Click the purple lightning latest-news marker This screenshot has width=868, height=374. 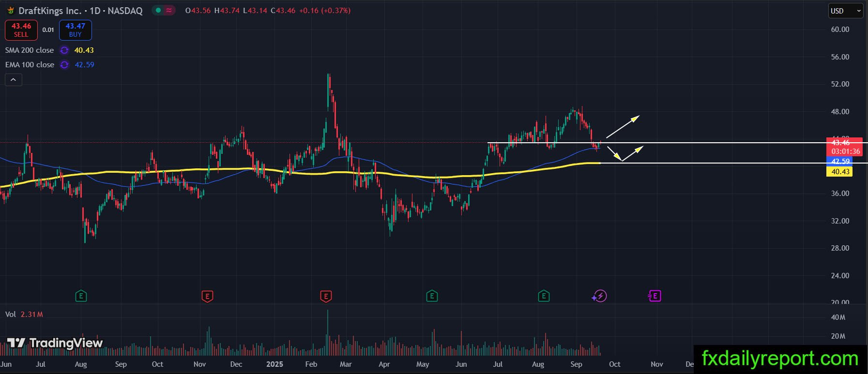[599, 296]
